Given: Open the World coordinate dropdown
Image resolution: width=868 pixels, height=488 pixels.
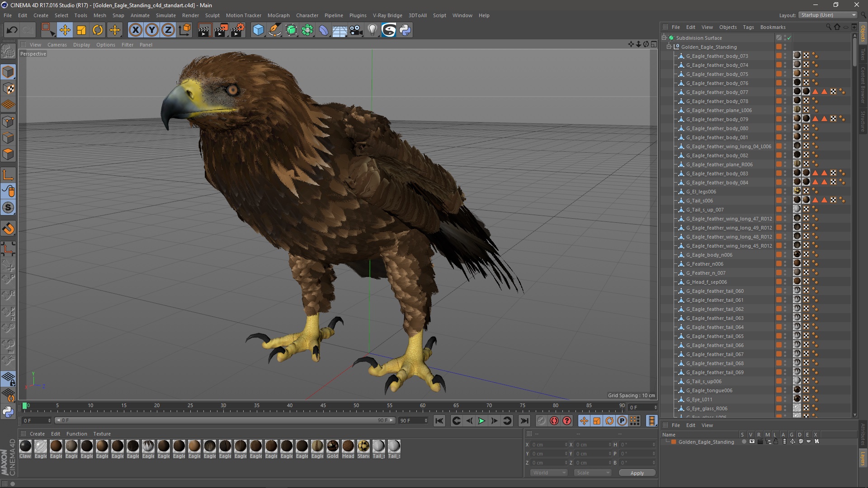Looking at the screenshot, I should [549, 473].
